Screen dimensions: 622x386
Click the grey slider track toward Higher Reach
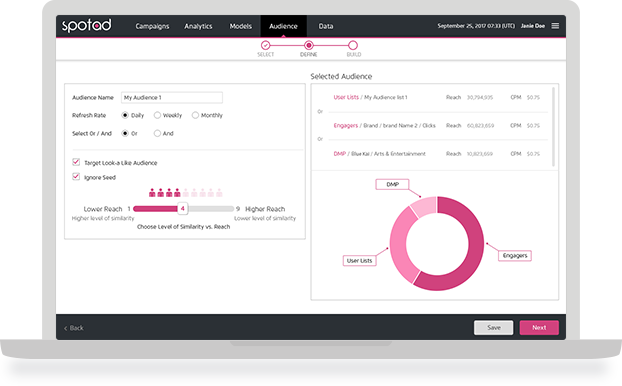[211, 209]
